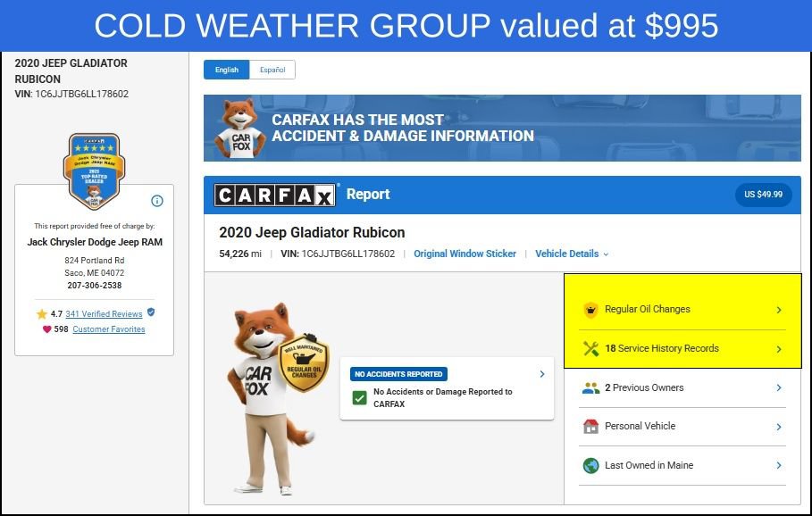Click the 54,226 mi mileage text

(240, 254)
